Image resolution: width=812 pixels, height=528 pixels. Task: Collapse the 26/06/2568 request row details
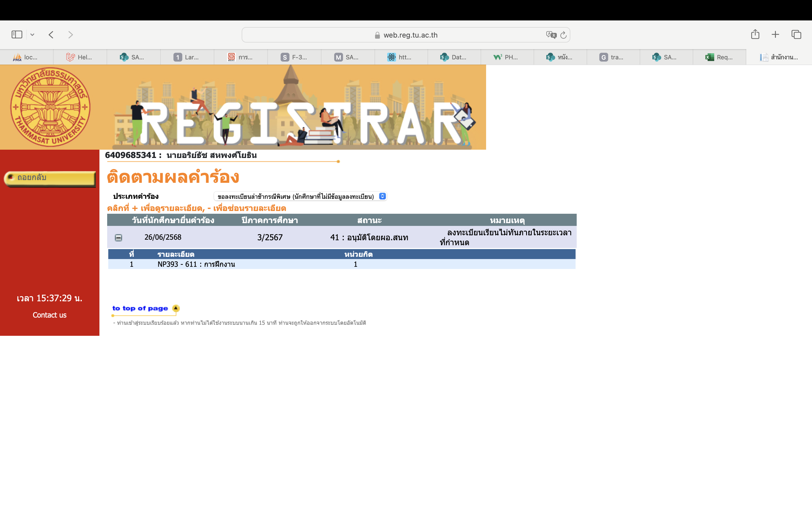click(x=118, y=238)
